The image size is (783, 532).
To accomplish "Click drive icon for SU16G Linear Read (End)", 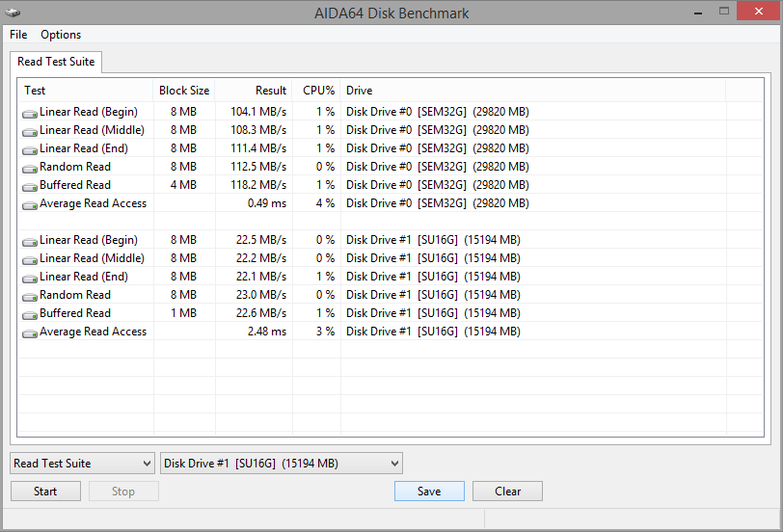I will point(30,279).
